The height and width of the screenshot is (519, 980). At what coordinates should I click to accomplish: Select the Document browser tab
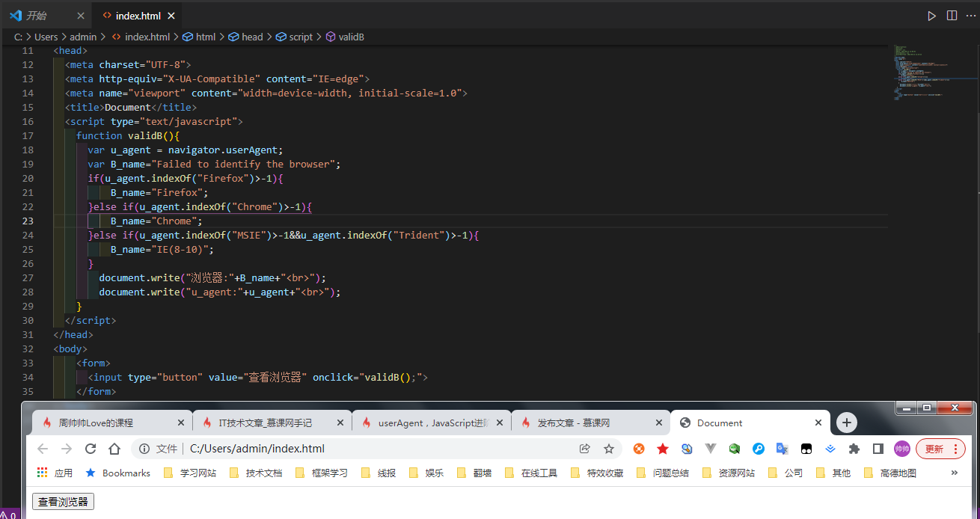pos(750,423)
